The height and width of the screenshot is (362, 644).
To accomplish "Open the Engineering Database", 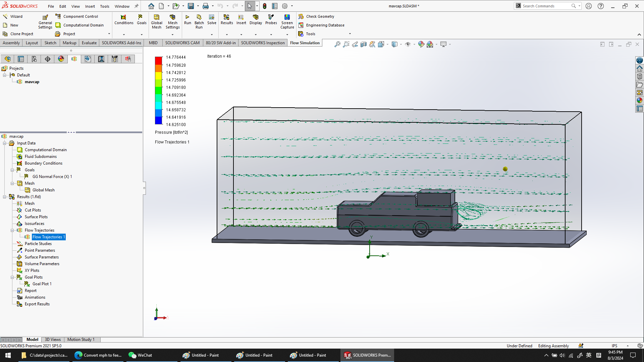I will pyautogui.click(x=321, y=25).
